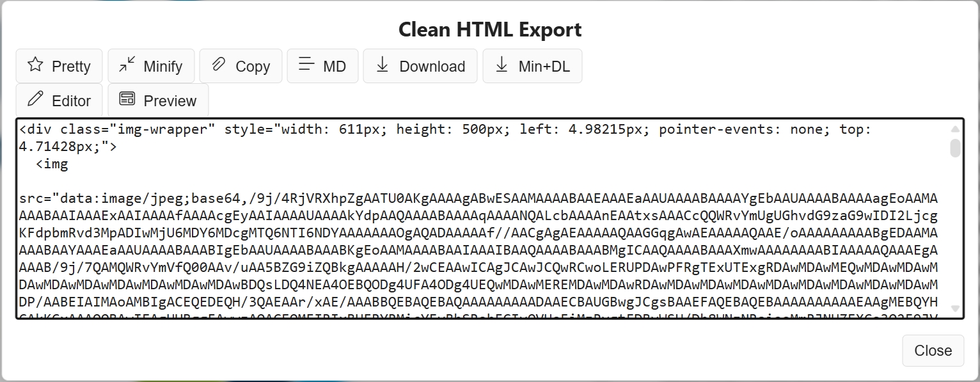Click the paperclip Copy icon
This screenshot has height=382, width=980.
(219, 65)
